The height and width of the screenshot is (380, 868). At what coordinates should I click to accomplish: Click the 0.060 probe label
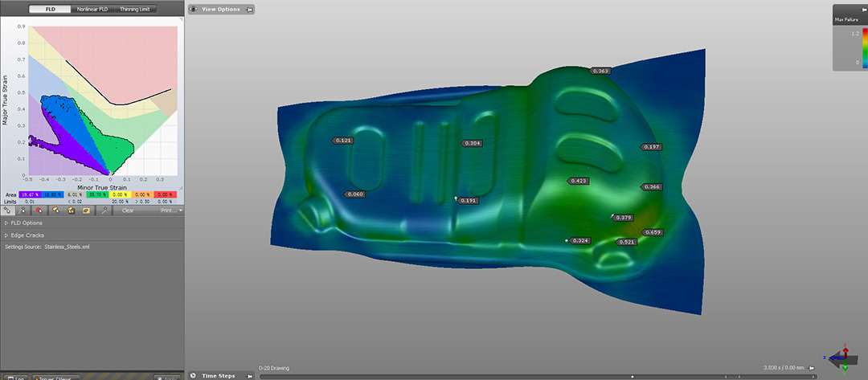355,194
